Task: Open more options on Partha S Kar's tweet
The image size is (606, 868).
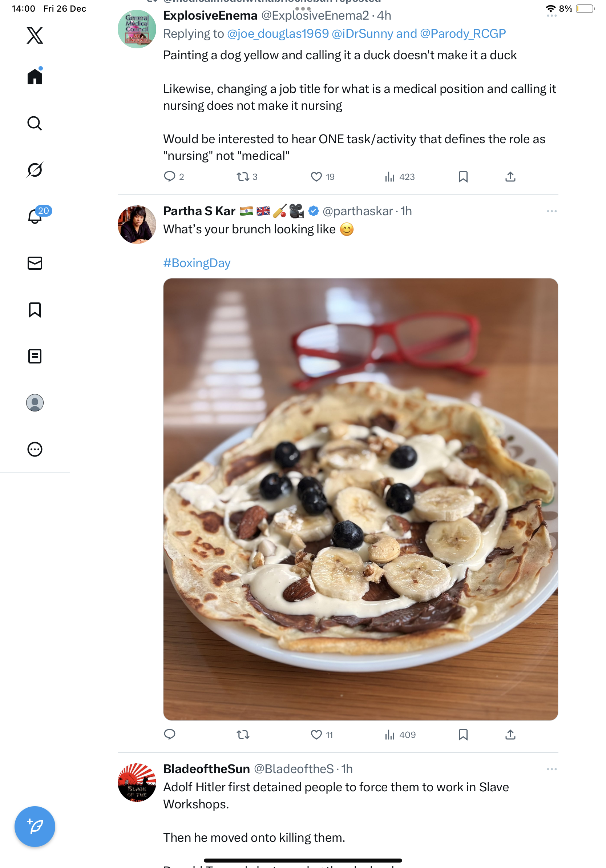Action: (551, 211)
